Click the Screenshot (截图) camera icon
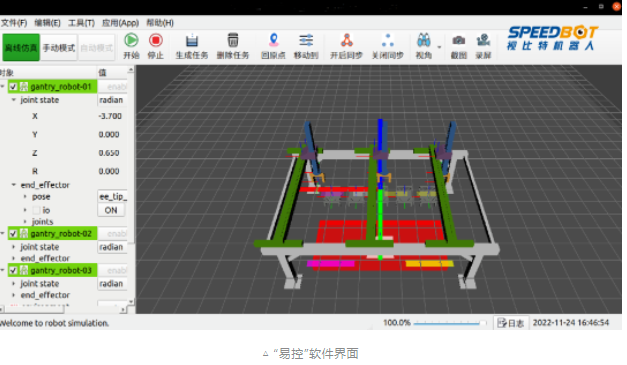 click(459, 40)
